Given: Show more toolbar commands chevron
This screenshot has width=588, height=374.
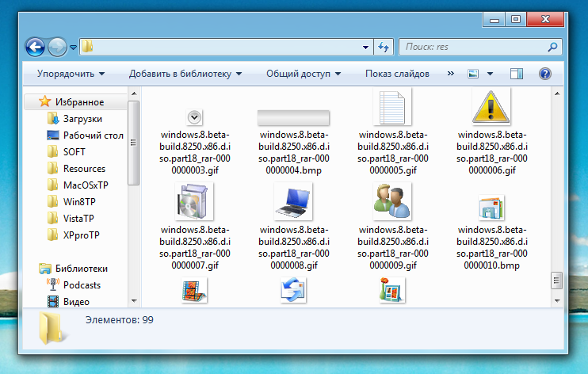Looking at the screenshot, I should click(x=451, y=74).
